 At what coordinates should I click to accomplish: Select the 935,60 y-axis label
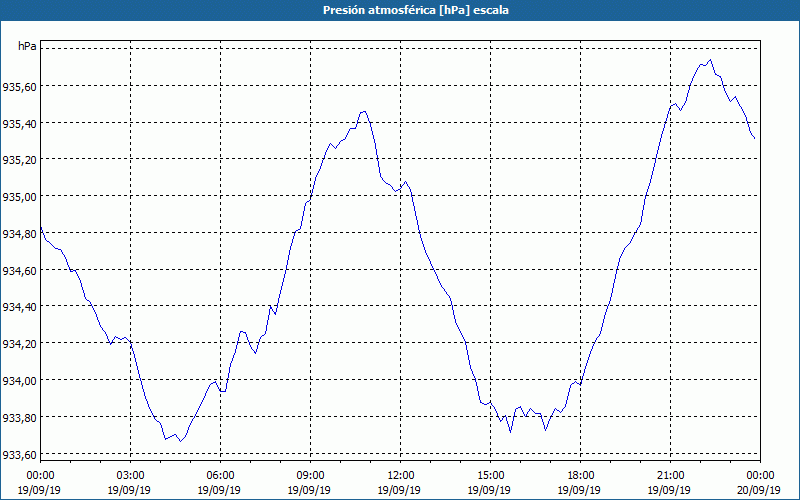pyautogui.click(x=19, y=87)
